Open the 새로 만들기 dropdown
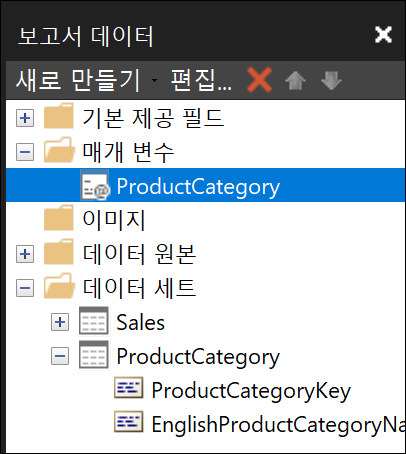This screenshot has width=406, height=454. tap(154, 80)
